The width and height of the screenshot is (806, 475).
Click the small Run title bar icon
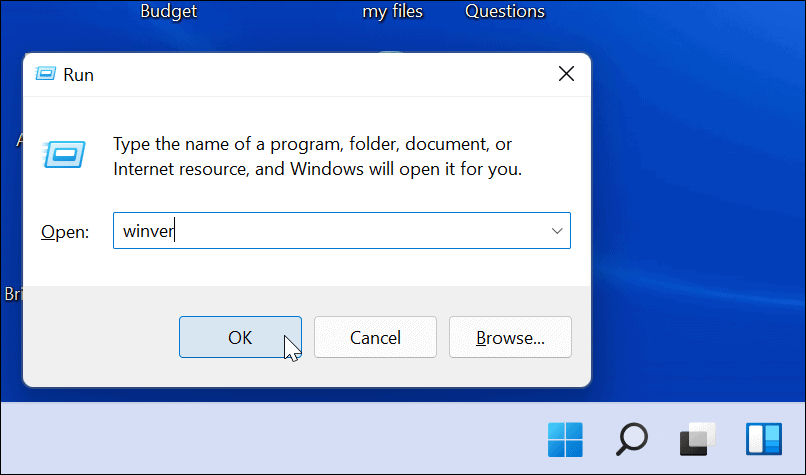(45, 74)
